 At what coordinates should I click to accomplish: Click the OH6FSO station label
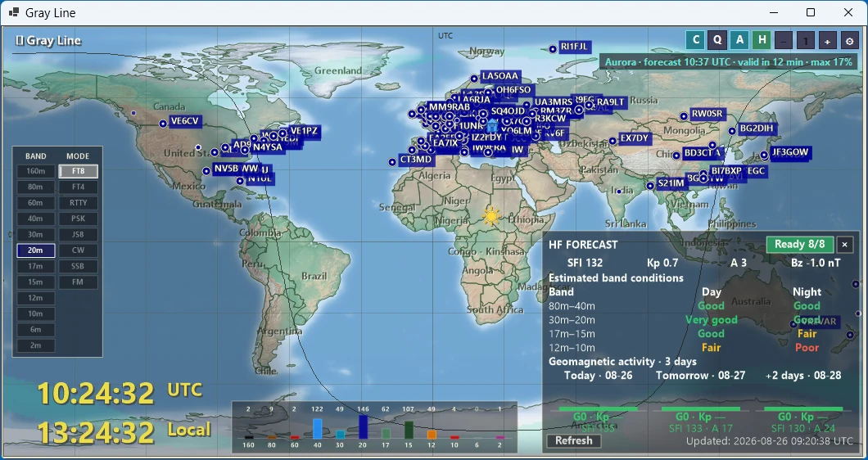pos(513,90)
